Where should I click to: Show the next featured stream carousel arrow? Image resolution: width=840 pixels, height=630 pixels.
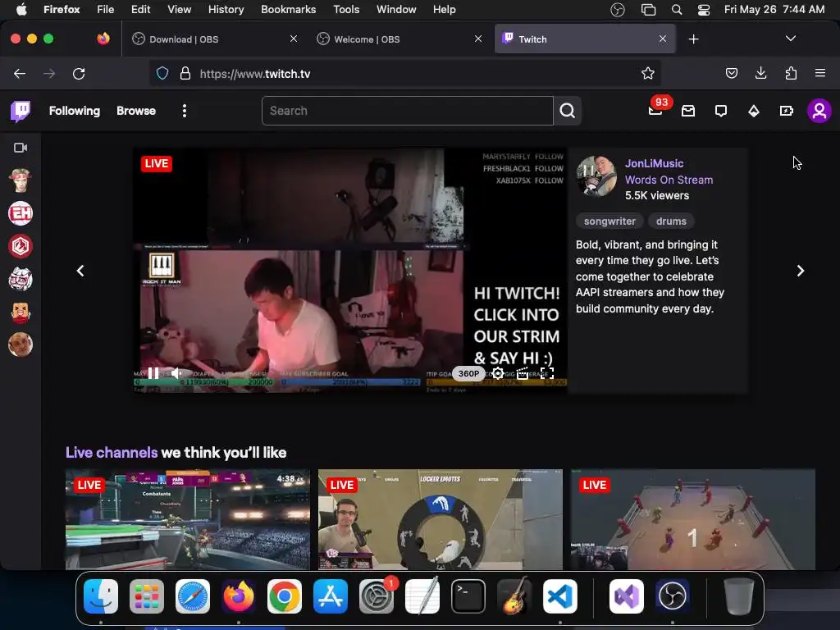tap(801, 271)
